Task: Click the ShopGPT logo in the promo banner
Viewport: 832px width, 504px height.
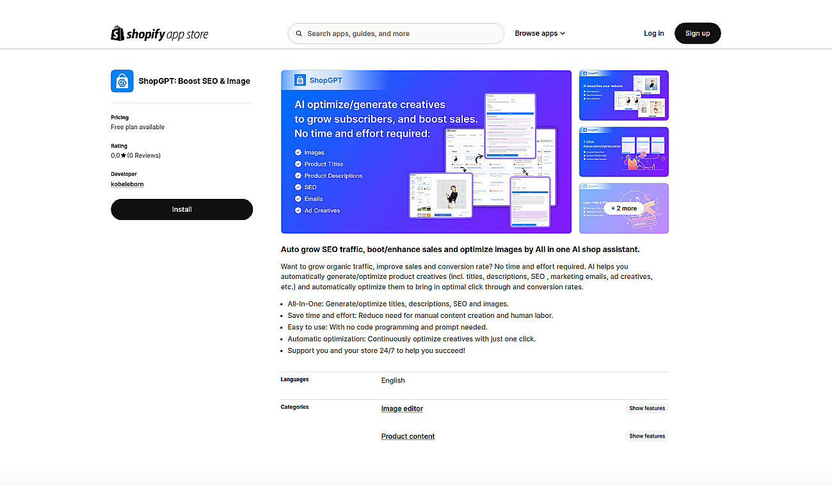Action: (318, 80)
